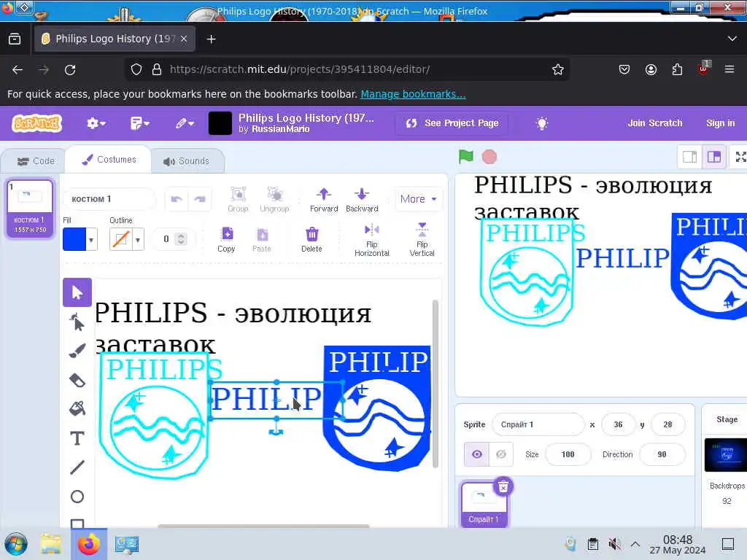
Task: Open the Settings gear dropdown
Action: [96, 123]
